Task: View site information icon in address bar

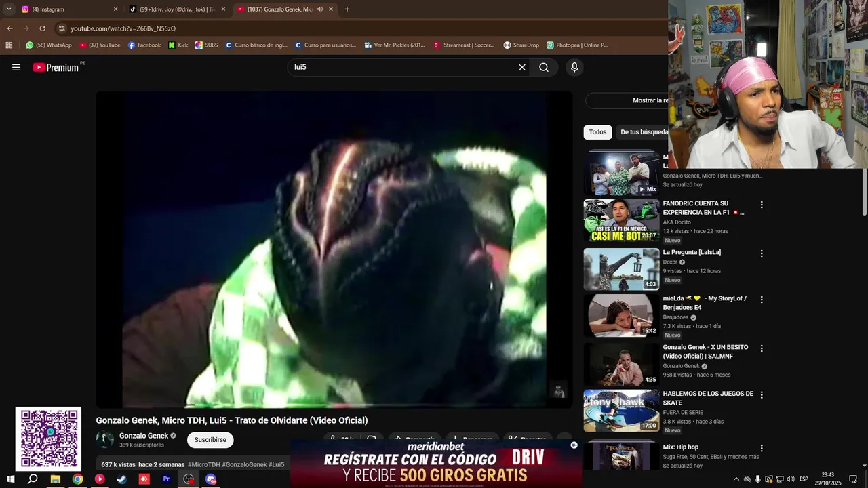Action: point(62,28)
